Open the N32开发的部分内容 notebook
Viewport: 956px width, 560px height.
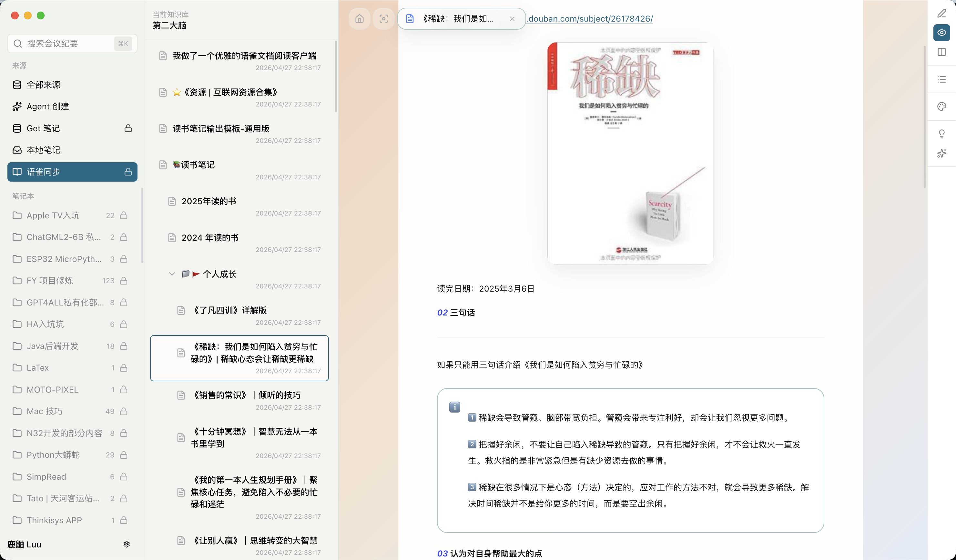tap(70, 433)
